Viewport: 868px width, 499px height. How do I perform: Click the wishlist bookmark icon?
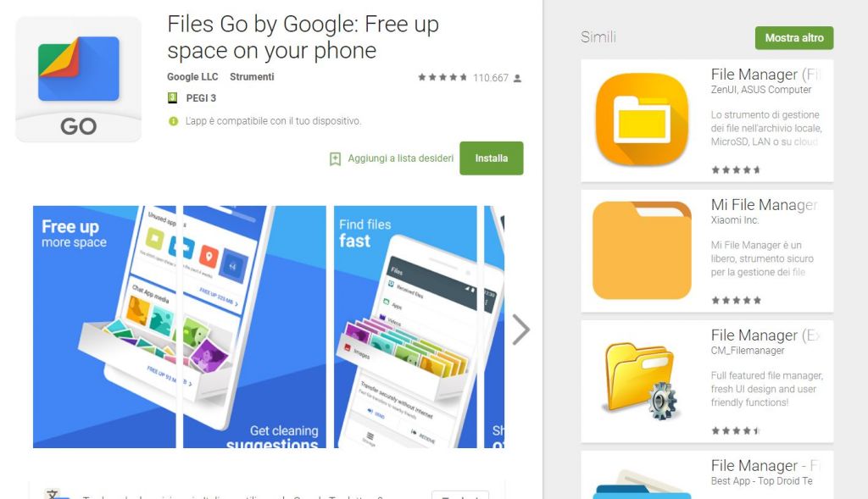pos(335,158)
